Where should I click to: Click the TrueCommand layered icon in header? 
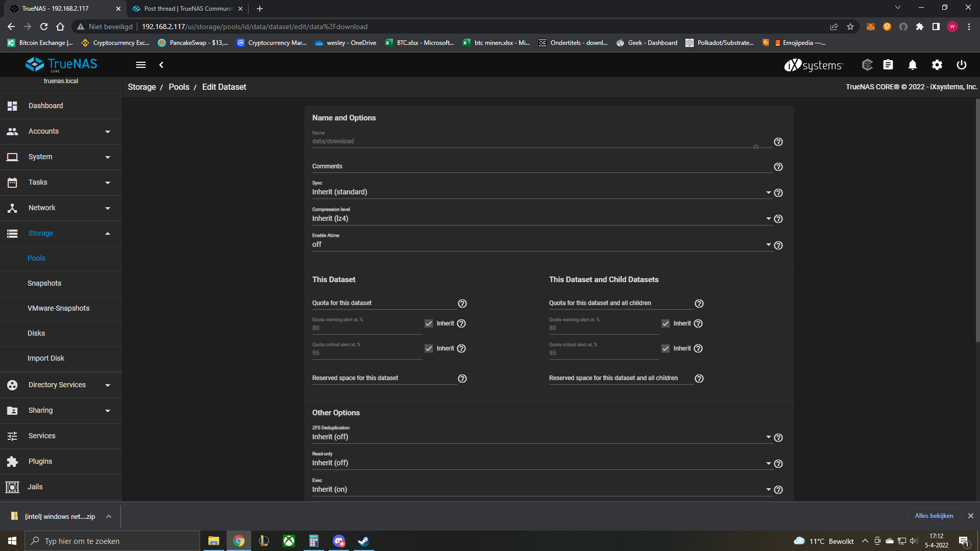867,65
